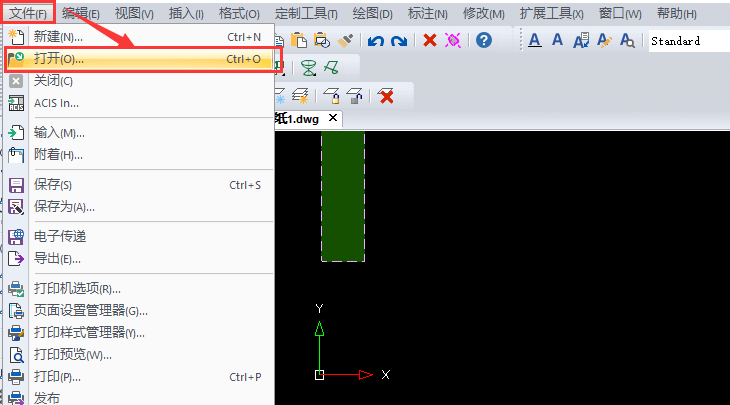Open help with the blue question mark

pyautogui.click(x=484, y=40)
